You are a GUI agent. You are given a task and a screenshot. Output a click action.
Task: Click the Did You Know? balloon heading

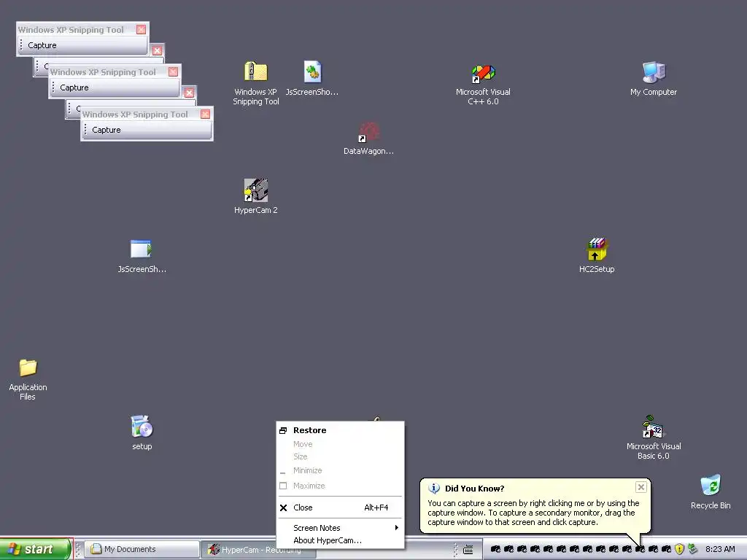point(474,488)
